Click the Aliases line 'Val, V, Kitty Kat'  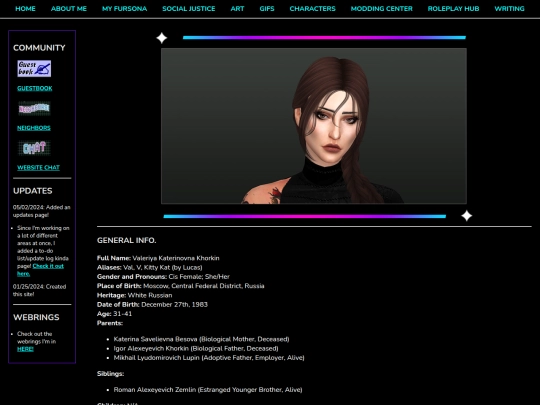(x=150, y=268)
